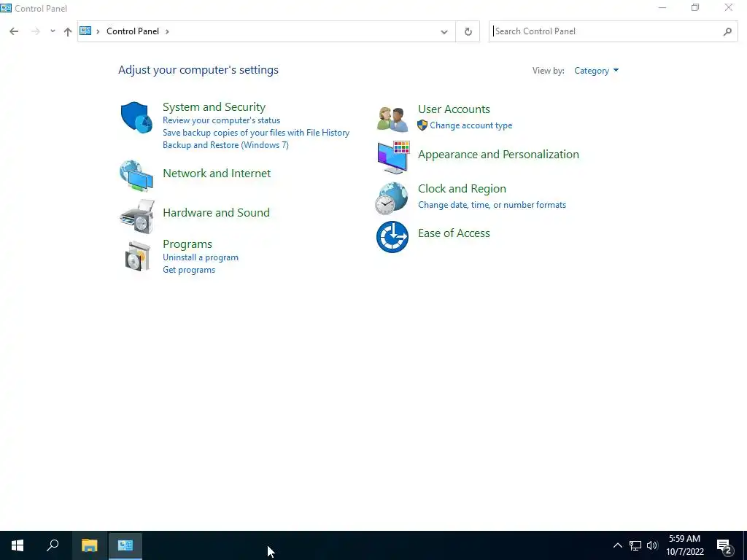Image resolution: width=747 pixels, height=560 pixels.
Task: Open Hardware and Sound
Action: click(x=216, y=212)
